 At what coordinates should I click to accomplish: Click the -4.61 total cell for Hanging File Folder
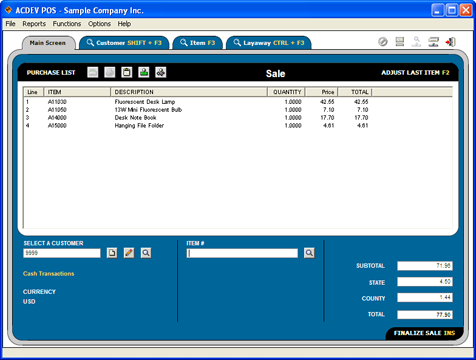coord(362,126)
